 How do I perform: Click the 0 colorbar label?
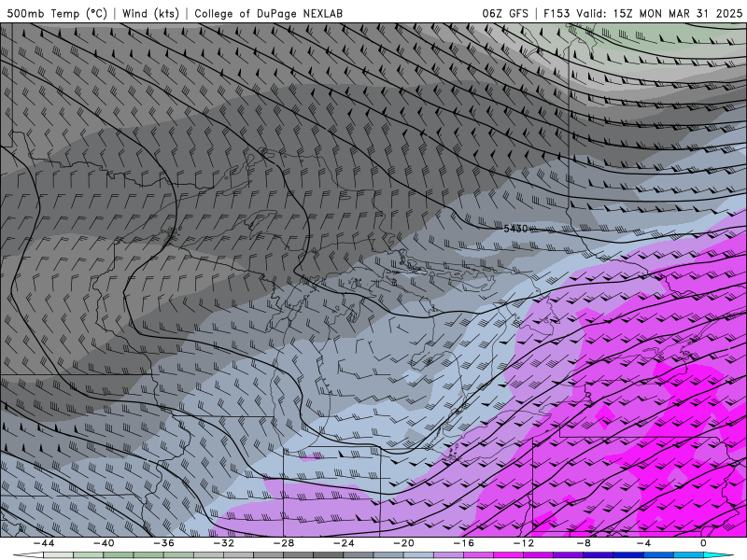tap(704, 543)
